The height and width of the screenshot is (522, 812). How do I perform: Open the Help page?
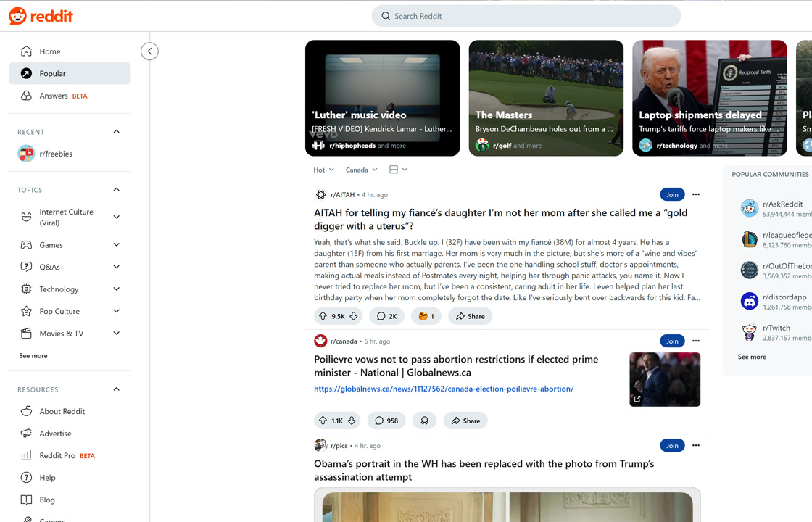tap(70, 478)
